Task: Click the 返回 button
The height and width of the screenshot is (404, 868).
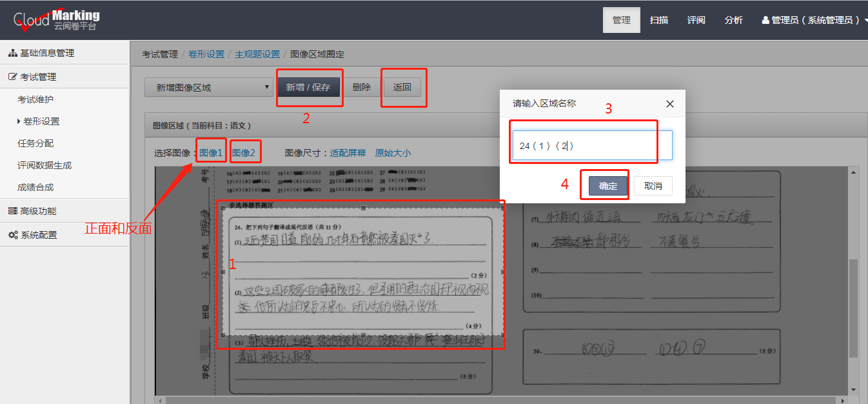Action: click(404, 86)
